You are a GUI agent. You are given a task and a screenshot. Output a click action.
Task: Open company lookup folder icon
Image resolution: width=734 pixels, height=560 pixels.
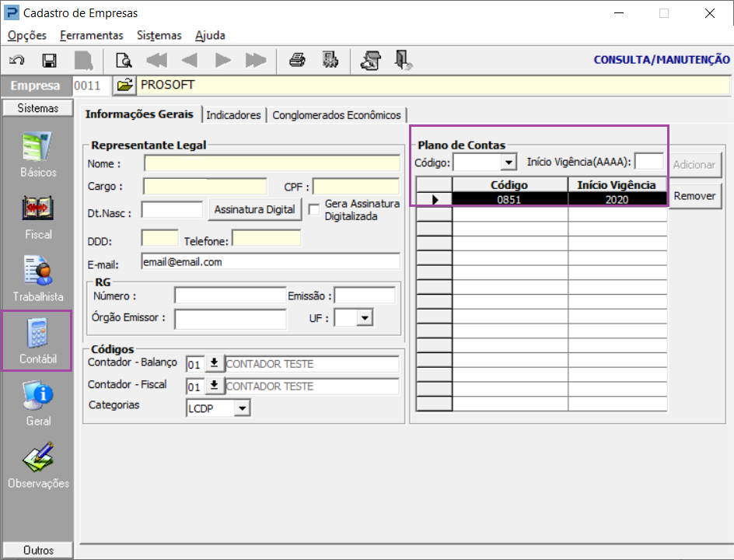(124, 86)
